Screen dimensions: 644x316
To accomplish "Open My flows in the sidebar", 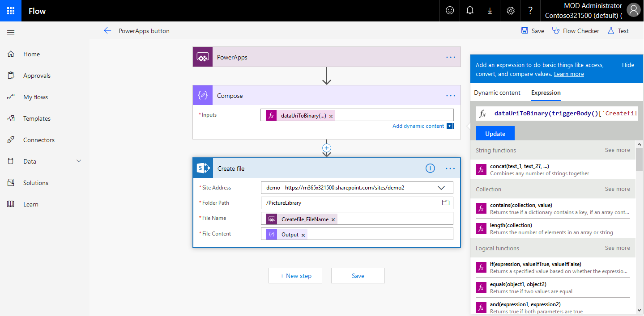I will coord(35,97).
